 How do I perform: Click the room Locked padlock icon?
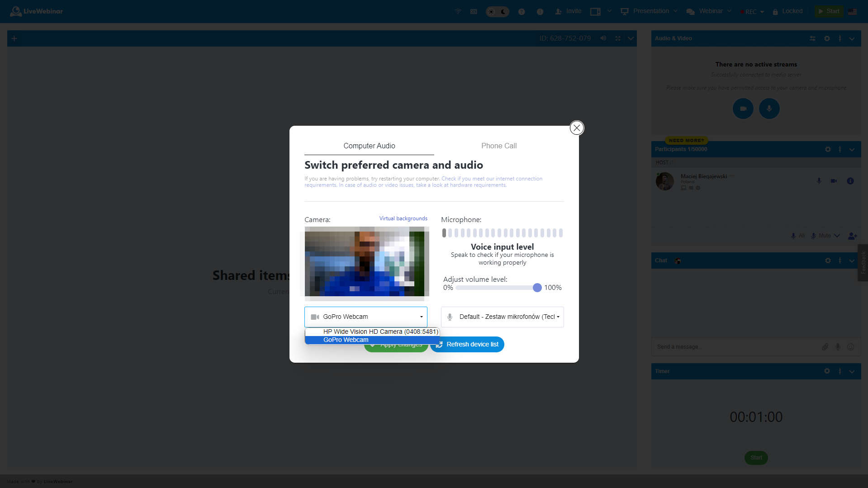(775, 11)
